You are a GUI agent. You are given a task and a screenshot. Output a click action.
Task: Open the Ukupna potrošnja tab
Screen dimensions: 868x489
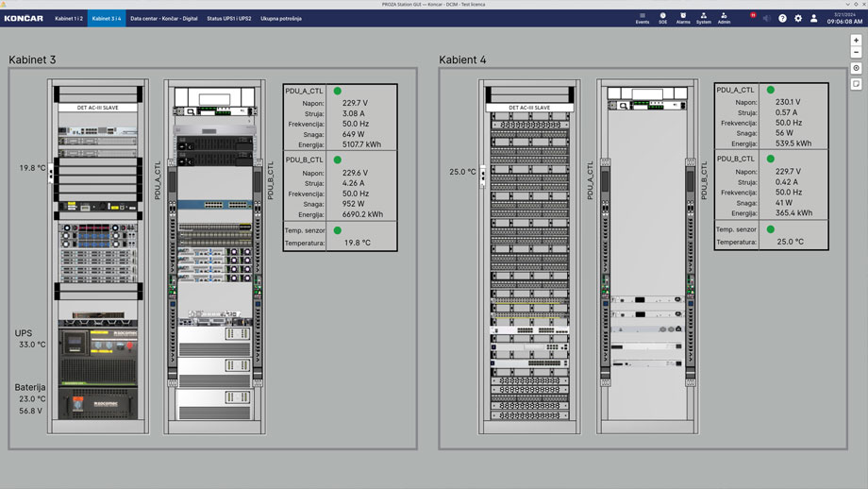click(x=281, y=18)
